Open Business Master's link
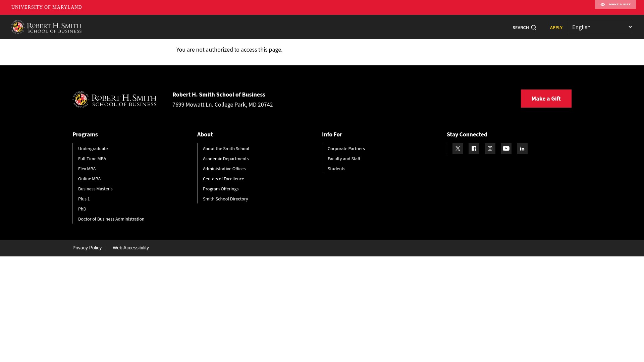The height and width of the screenshot is (362, 644). tap(95, 189)
